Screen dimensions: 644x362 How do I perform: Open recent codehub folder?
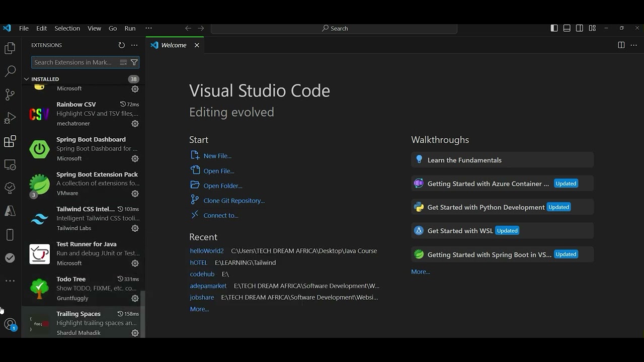click(x=202, y=274)
